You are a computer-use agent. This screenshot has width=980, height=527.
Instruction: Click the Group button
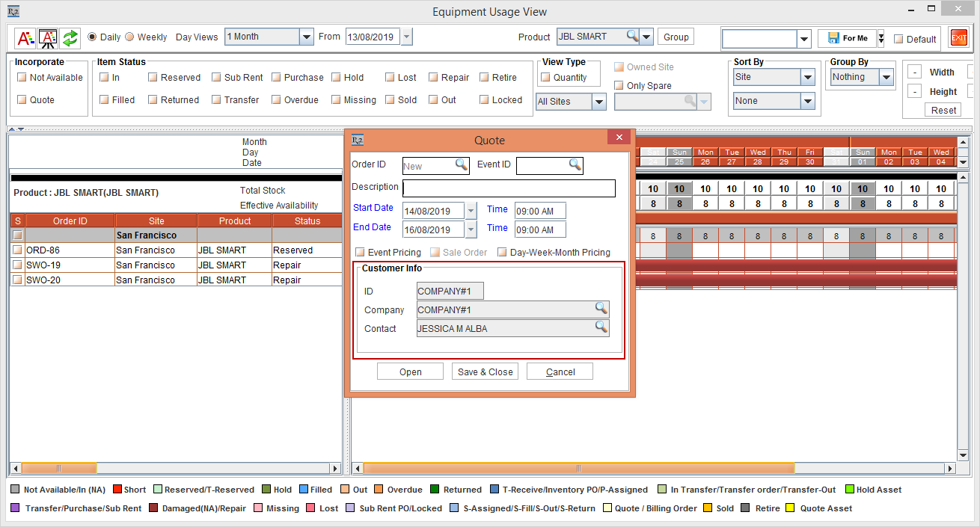pyautogui.click(x=676, y=37)
